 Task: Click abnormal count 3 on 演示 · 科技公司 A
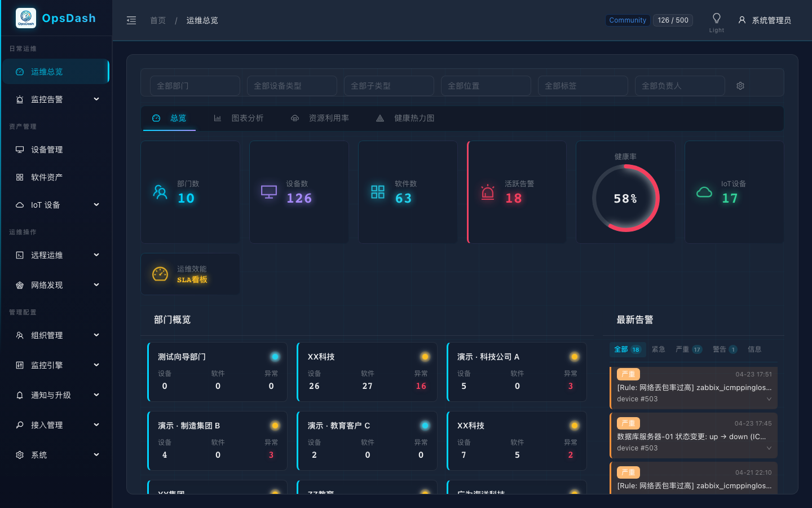coord(571,386)
